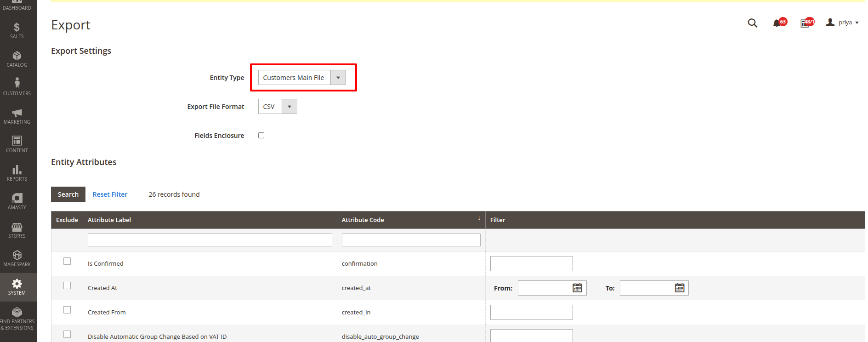Image resolution: width=868 pixels, height=342 pixels.
Task: Open the Entity Type dropdown
Action: pos(302,78)
